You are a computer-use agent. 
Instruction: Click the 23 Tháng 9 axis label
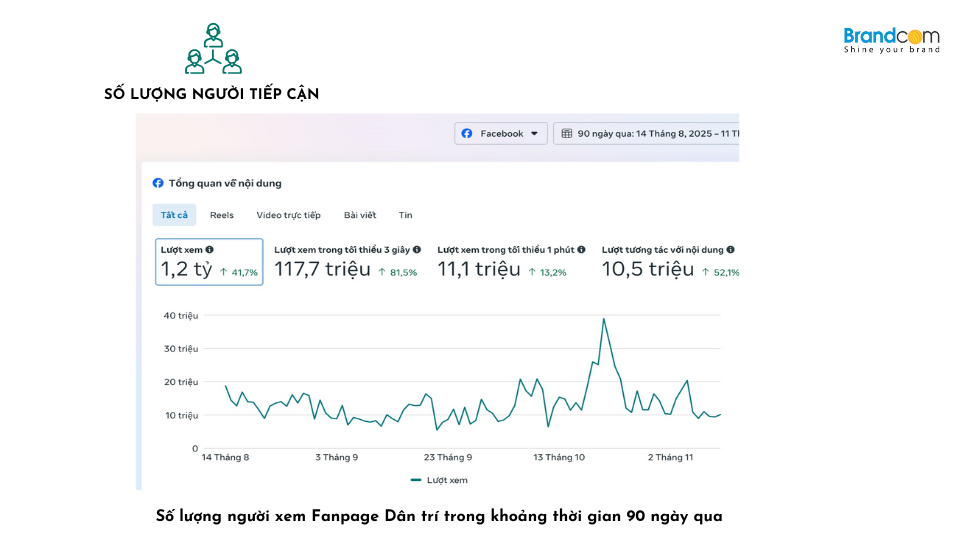(448, 457)
